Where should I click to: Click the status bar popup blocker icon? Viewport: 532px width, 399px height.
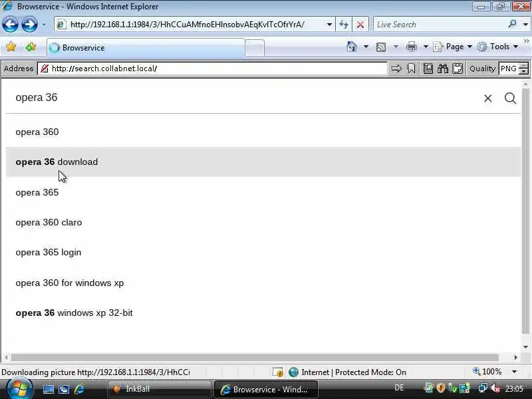pos(278,372)
